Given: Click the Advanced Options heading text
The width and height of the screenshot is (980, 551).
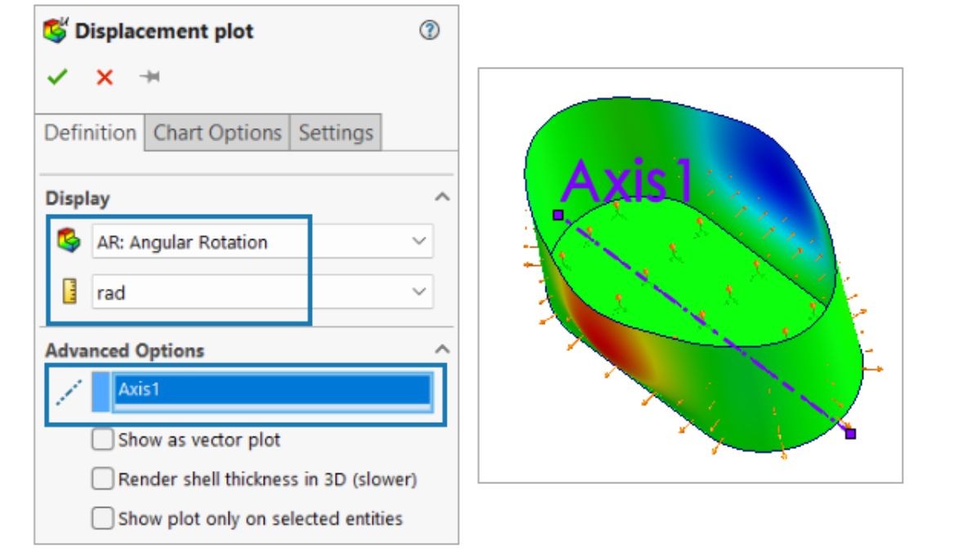Looking at the screenshot, I should point(124,350).
